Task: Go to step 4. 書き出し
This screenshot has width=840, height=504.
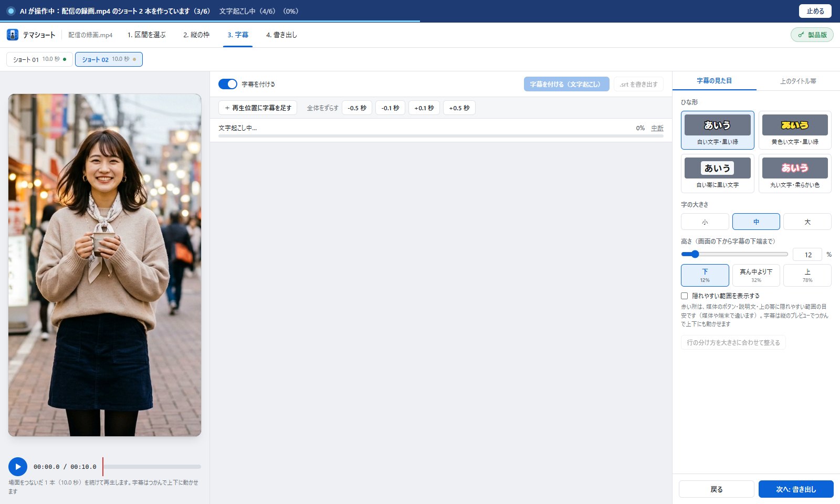Action: [281, 35]
